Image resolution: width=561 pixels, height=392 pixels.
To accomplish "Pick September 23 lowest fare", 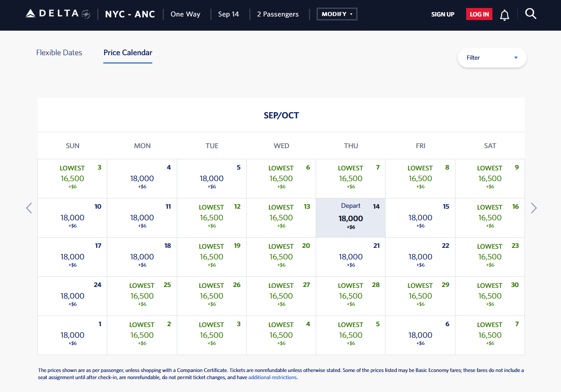I will click(490, 257).
